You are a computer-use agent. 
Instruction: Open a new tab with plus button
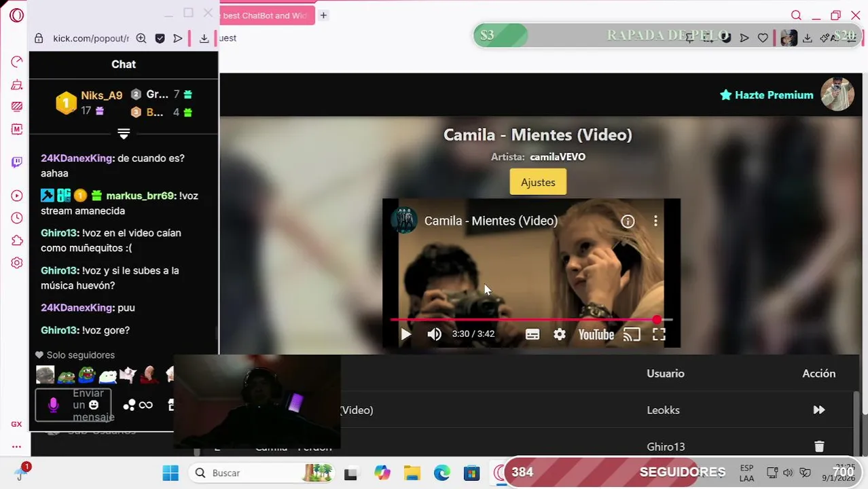click(x=324, y=15)
